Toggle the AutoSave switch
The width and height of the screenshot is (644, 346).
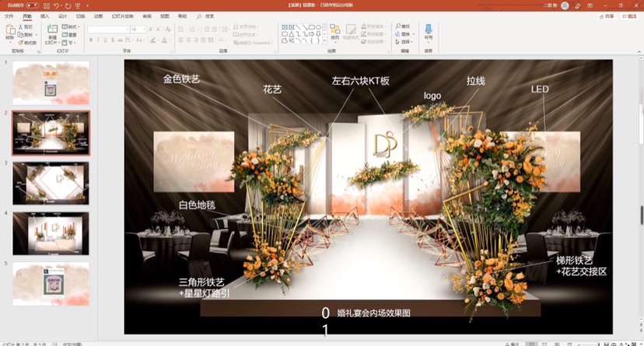[31, 5]
